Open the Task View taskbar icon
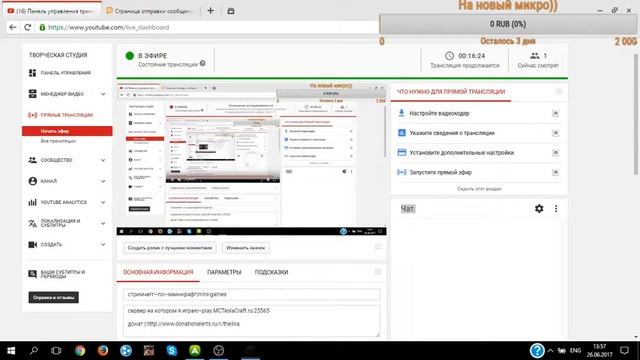 (x=56, y=351)
